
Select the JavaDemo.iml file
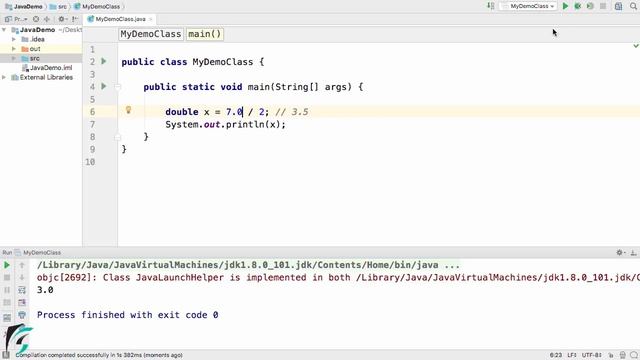[47, 68]
